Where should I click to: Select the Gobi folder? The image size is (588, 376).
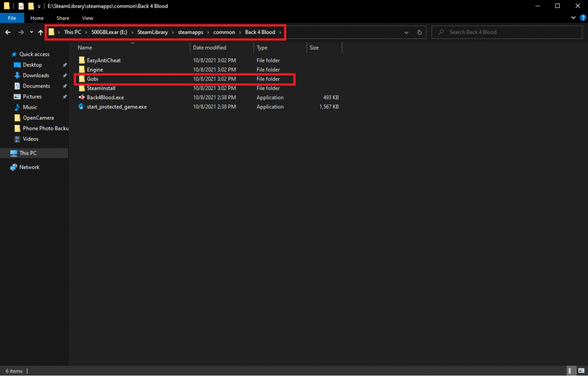(x=92, y=79)
